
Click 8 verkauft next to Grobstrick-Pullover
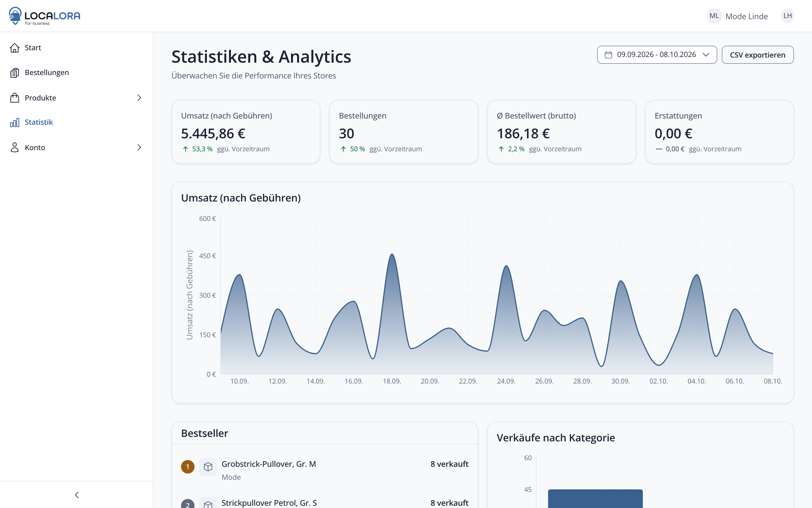(449, 464)
